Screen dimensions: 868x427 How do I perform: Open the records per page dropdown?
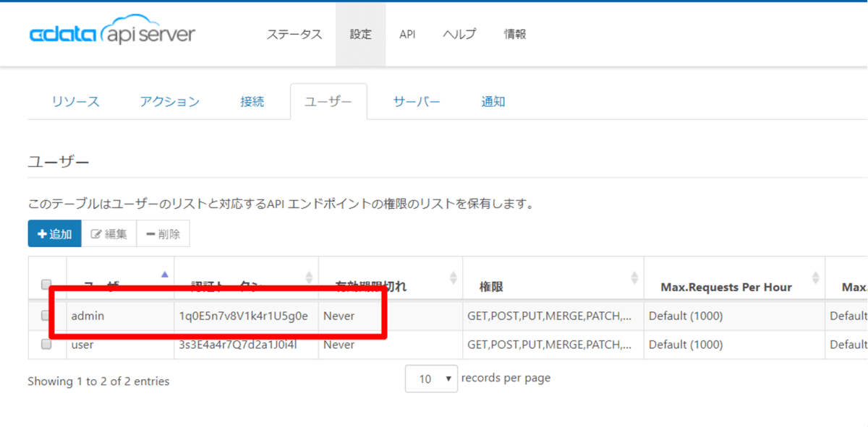(x=431, y=379)
